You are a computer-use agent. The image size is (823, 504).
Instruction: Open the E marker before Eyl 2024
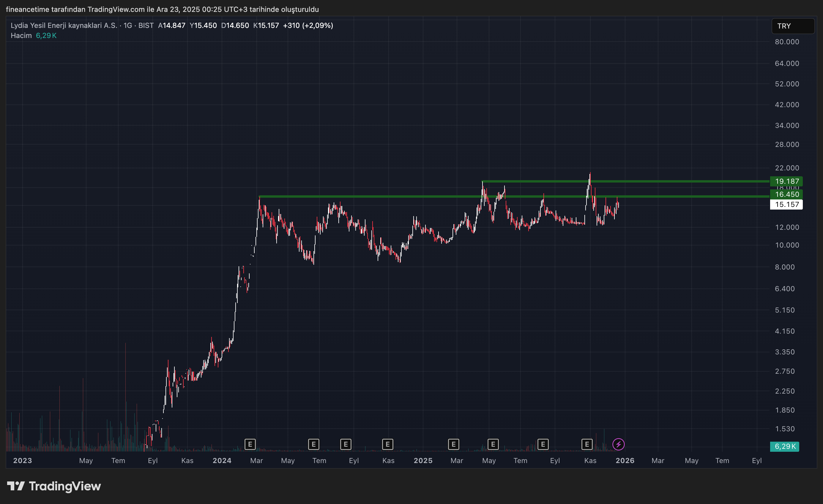pyautogui.click(x=346, y=444)
